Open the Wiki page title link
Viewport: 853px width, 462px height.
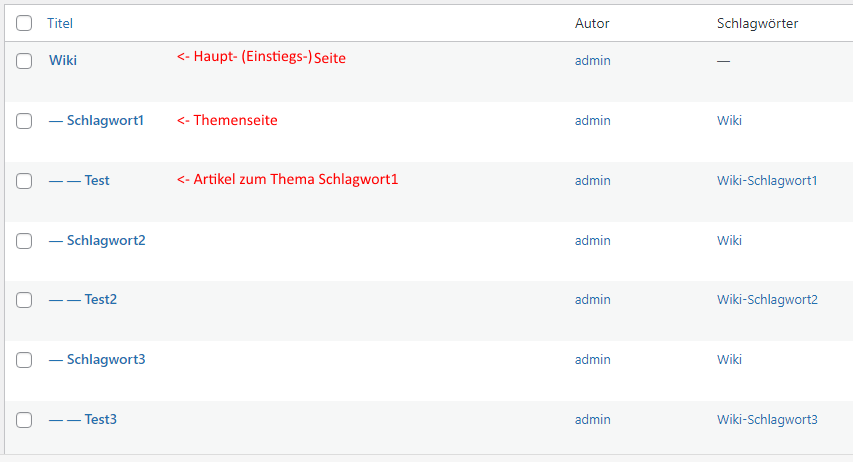click(x=63, y=60)
